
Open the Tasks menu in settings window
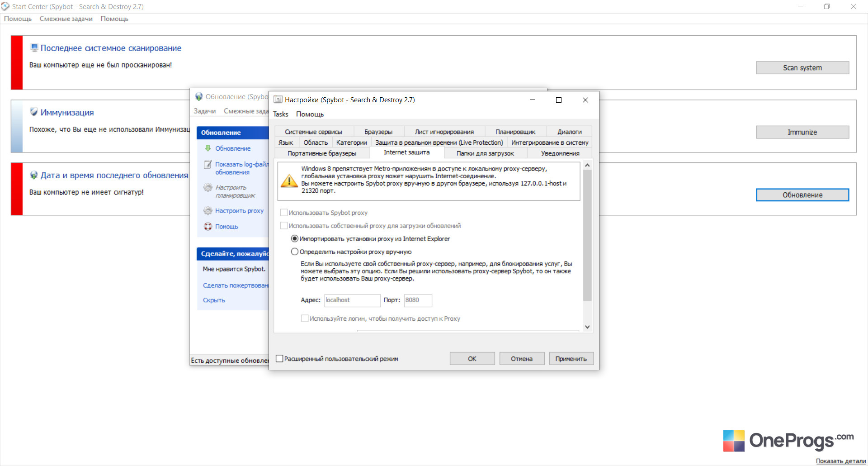[280, 114]
